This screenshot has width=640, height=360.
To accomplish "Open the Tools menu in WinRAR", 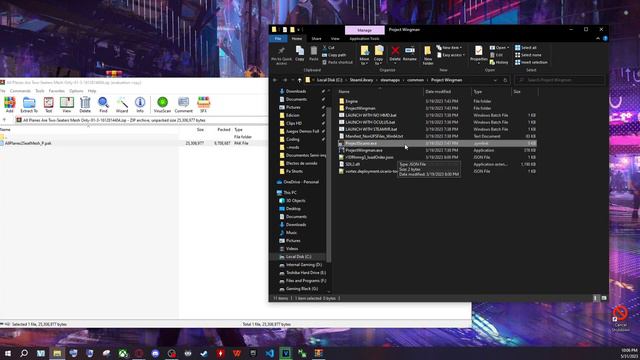I will pos(40,91).
